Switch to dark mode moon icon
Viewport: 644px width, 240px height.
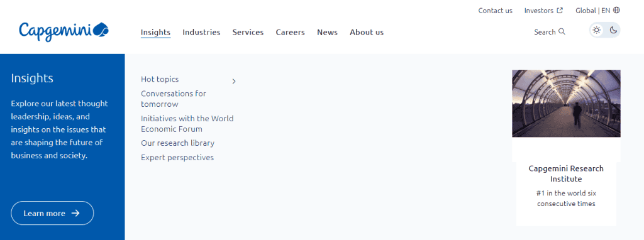614,30
